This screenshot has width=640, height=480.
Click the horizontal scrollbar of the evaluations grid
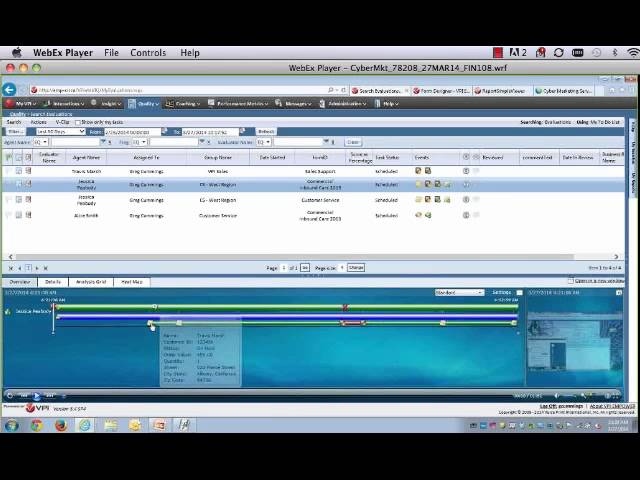[x=294, y=257]
